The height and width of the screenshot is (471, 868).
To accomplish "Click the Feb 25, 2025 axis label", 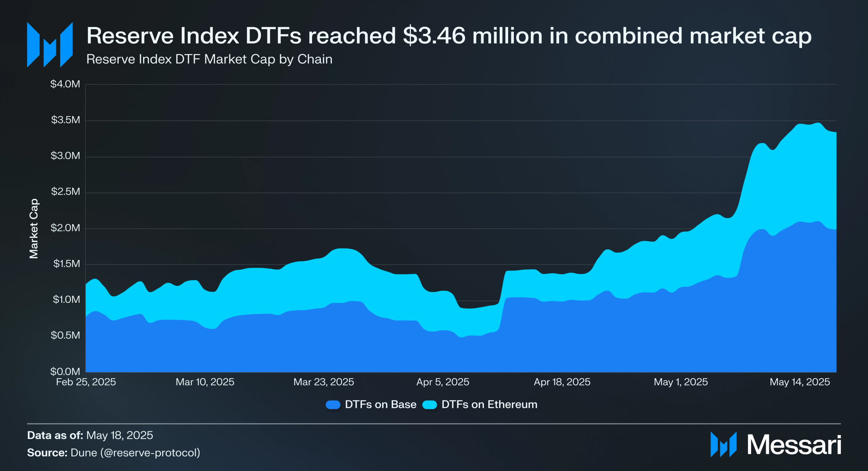I will [x=86, y=382].
